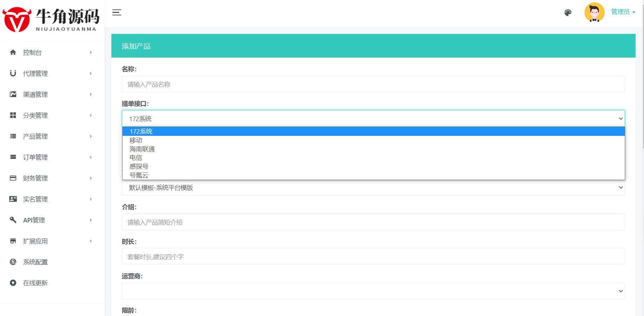Open the 财务管理 sidebar menu
The height and width of the screenshot is (316, 644).
coord(52,178)
